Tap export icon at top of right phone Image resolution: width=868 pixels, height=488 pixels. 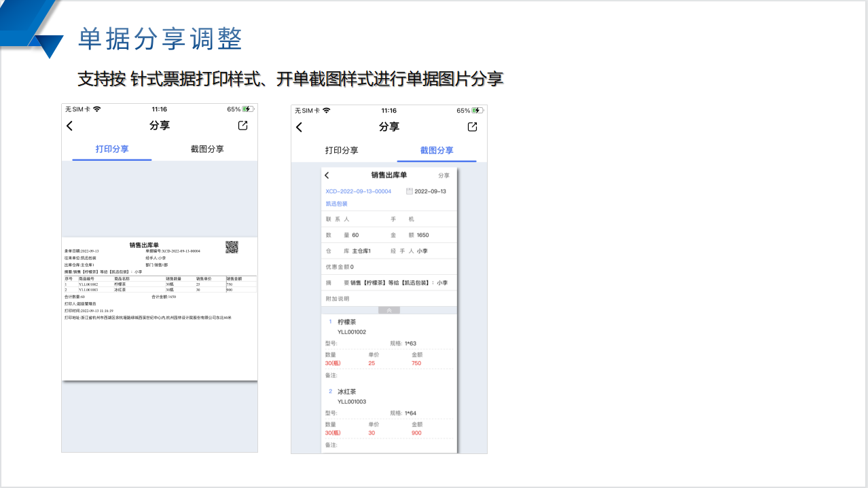click(473, 127)
